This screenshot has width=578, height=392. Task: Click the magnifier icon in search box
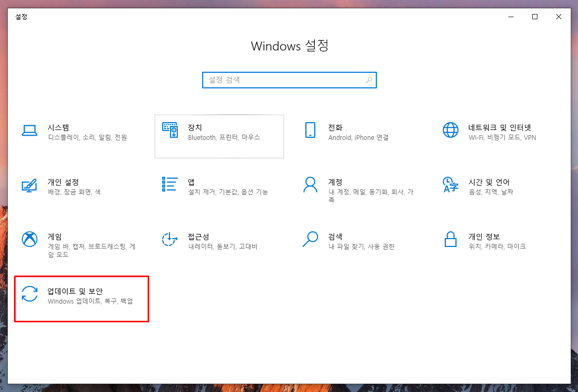(x=369, y=80)
